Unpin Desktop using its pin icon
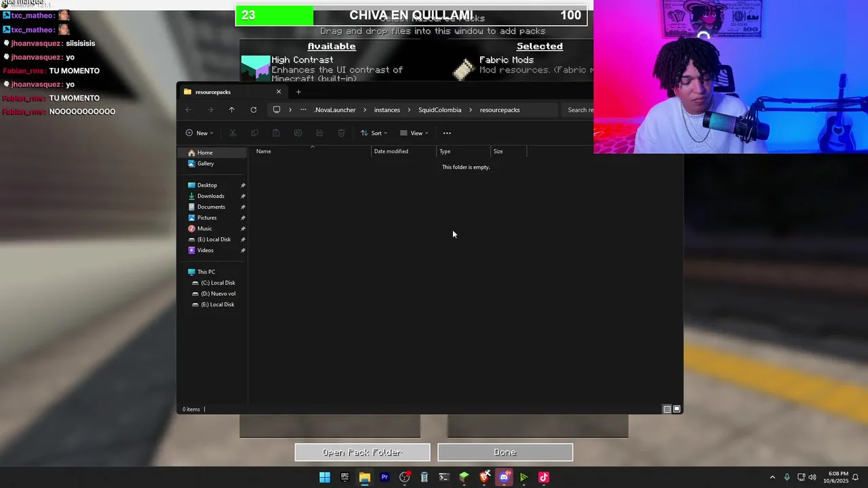This screenshot has width=868, height=488. [x=243, y=185]
